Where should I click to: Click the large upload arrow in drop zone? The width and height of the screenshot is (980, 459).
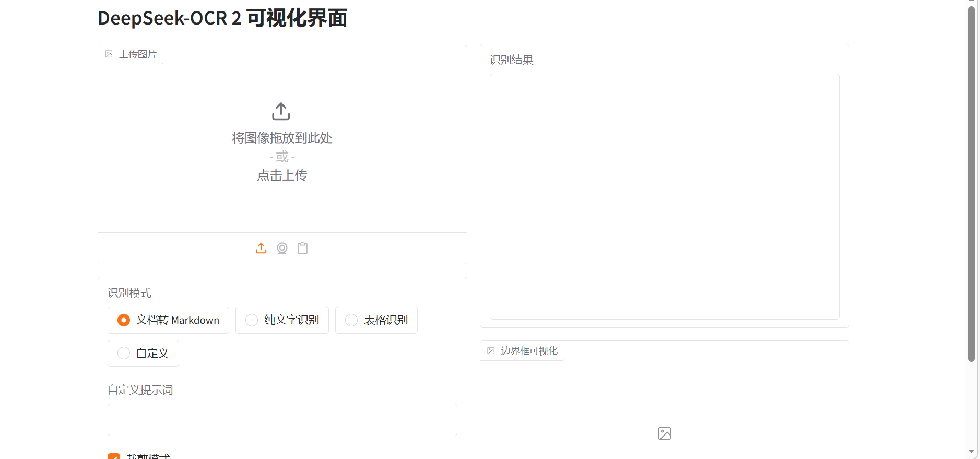[281, 111]
